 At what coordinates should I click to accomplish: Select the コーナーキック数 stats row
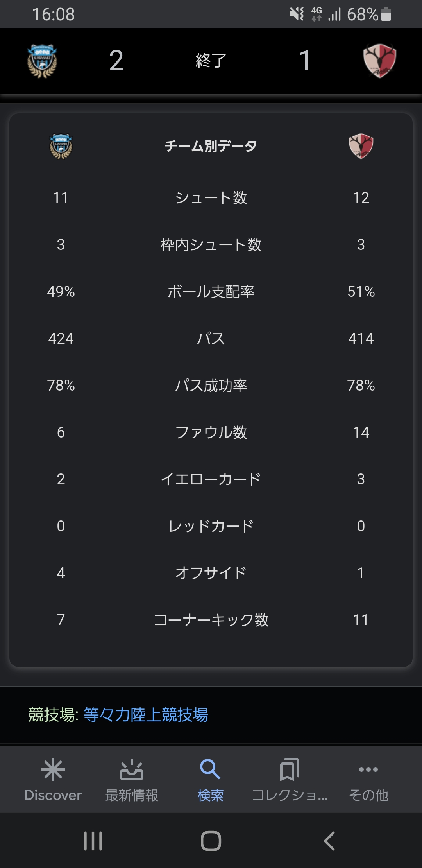tap(211, 620)
